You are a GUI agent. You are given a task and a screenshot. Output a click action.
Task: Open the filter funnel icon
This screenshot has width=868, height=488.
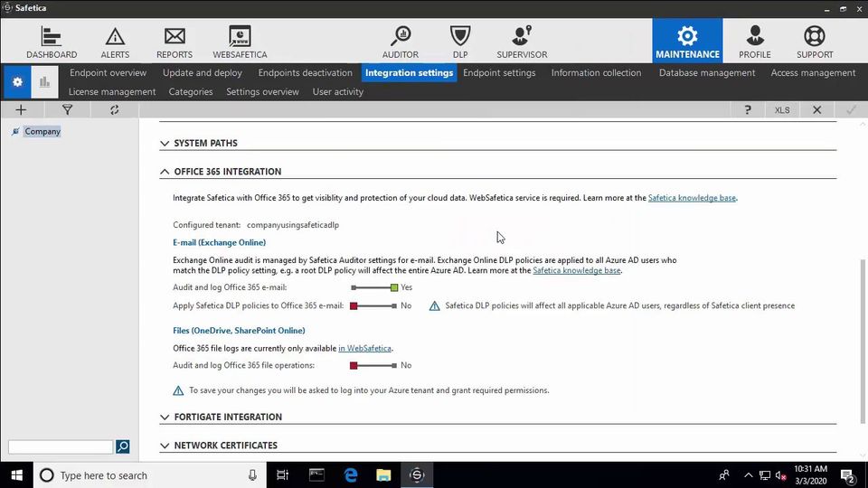(x=67, y=109)
